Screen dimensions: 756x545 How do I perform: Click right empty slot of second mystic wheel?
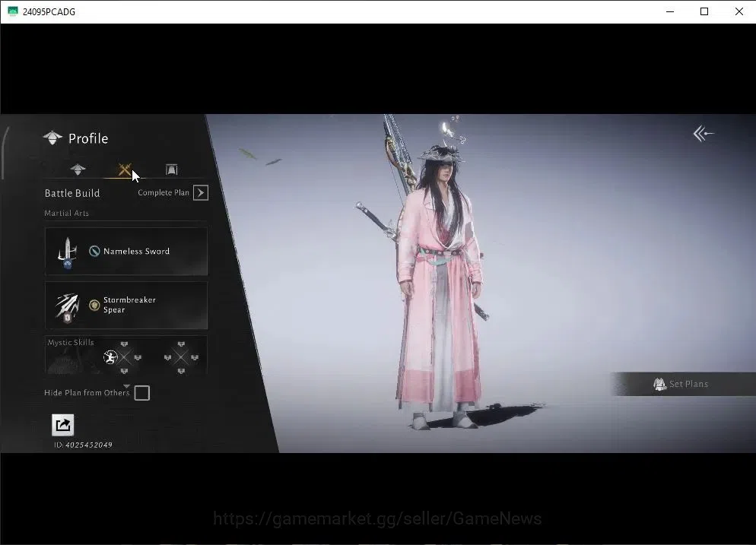195,357
